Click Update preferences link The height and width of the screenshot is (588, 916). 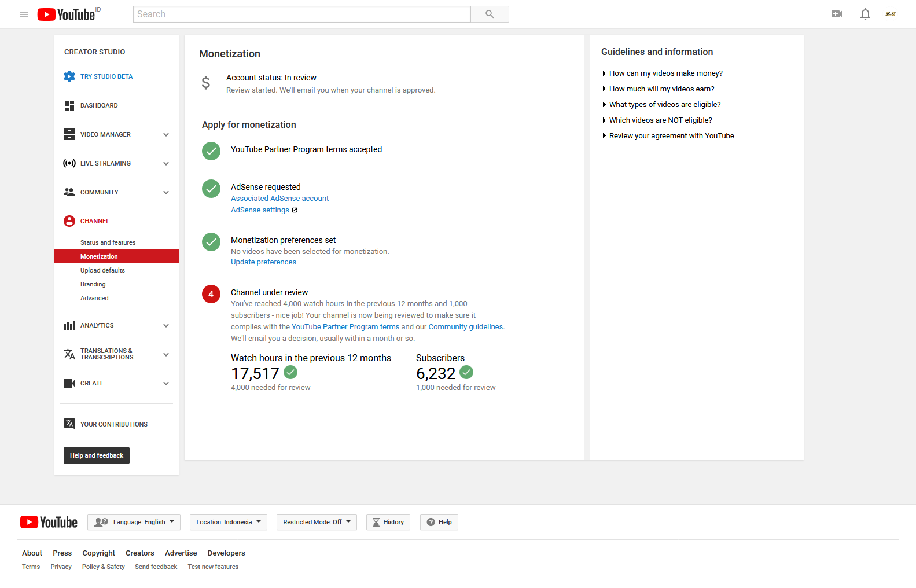point(263,262)
